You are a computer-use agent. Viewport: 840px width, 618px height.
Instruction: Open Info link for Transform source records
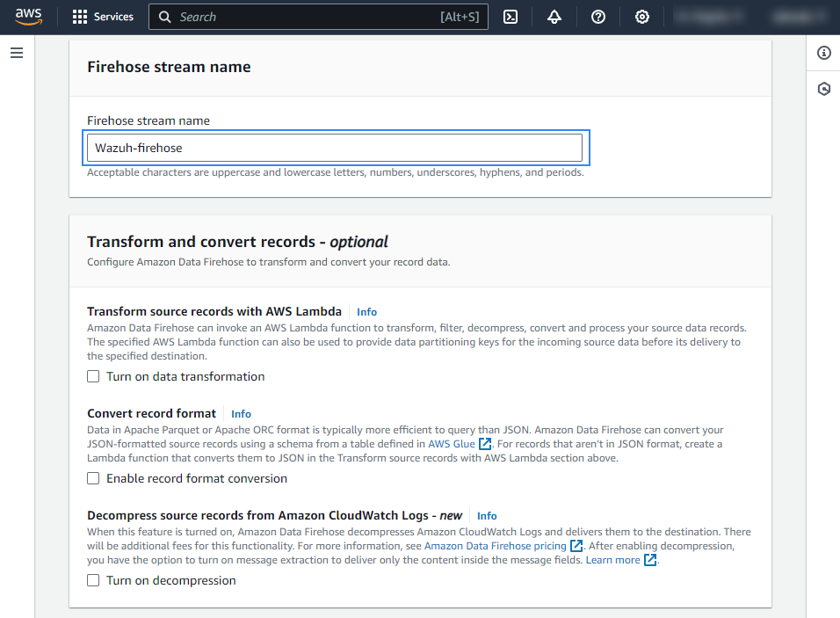(x=366, y=312)
